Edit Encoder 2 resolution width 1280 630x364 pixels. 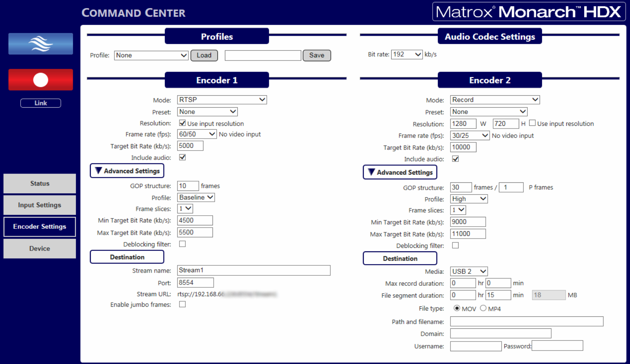click(463, 124)
